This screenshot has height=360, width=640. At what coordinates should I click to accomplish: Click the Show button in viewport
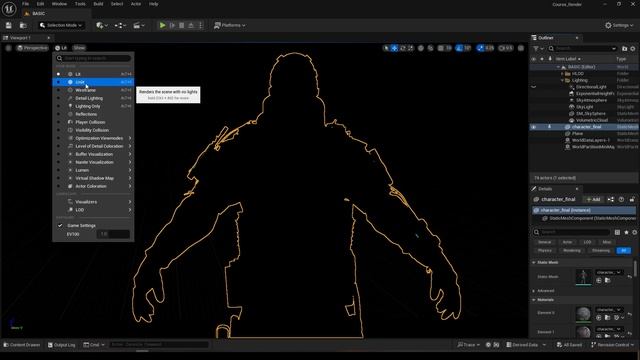click(79, 48)
